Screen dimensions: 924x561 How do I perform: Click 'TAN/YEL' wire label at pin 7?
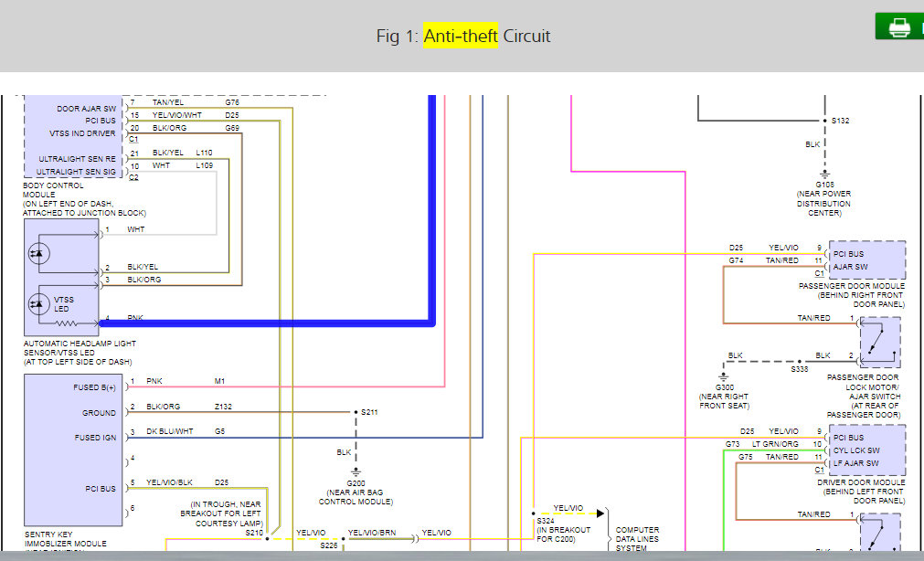[x=168, y=102]
